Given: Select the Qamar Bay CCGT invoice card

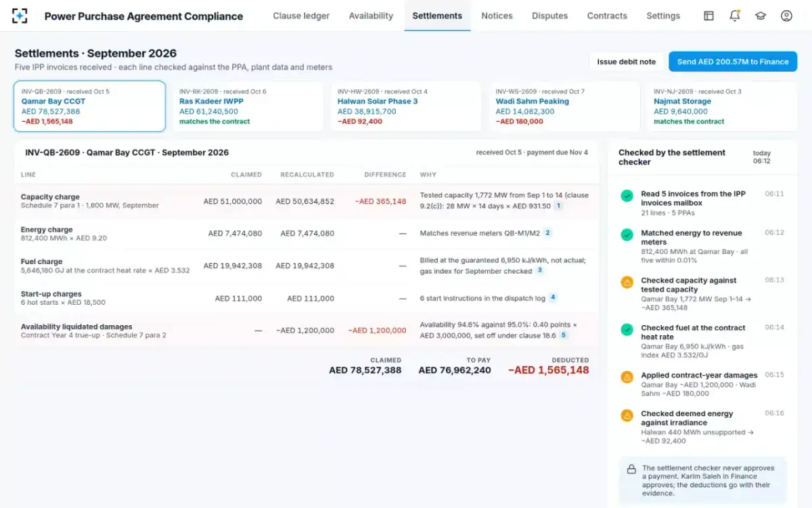Looking at the screenshot, I should tap(89, 106).
